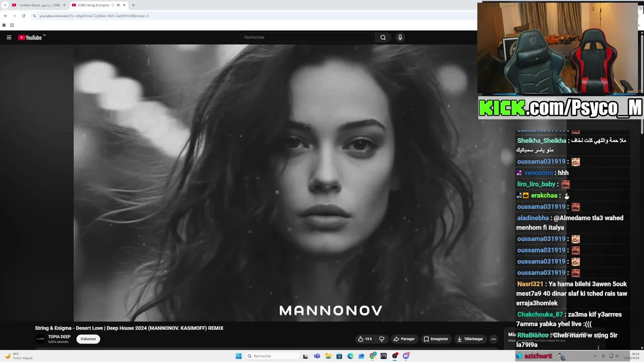Viewport: 644px width, 362px height.
Task: Select the YouTube URL in the address bar
Action: tap(94, 16)
